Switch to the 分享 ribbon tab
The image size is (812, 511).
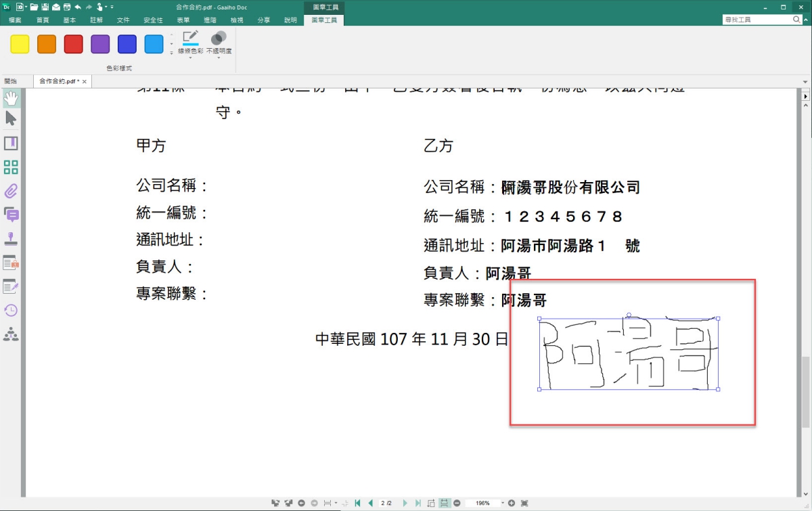[264, 20]
